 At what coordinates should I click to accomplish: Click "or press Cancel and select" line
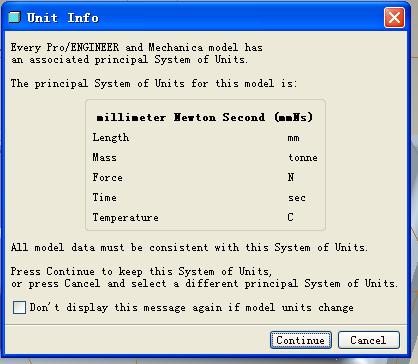[x=204, y=283]
